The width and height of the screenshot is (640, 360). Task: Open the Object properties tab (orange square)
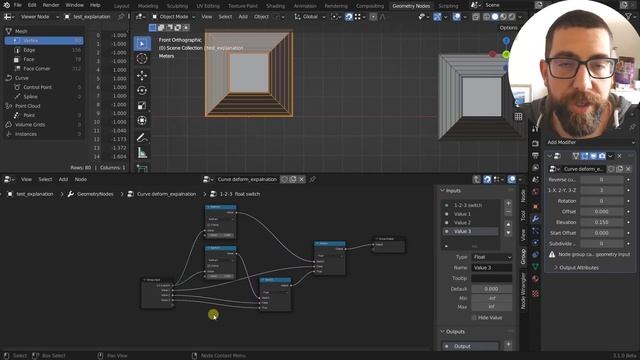point(536,207)
